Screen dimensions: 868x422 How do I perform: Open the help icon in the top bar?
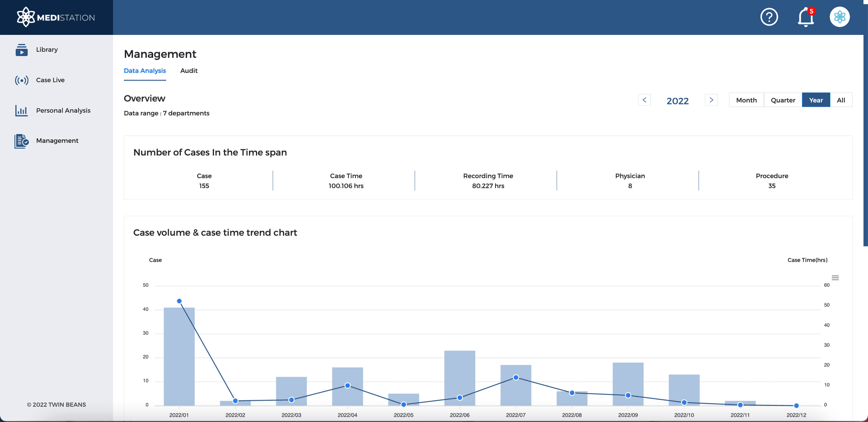(x=769, y=17)
